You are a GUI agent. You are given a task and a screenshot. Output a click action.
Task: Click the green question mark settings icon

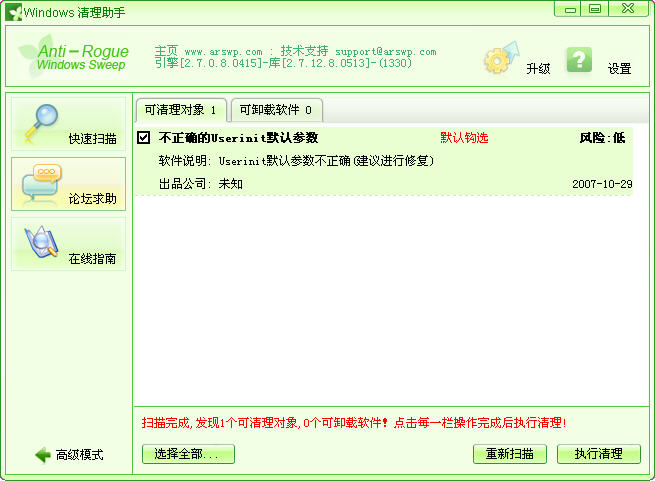point(579,60)
